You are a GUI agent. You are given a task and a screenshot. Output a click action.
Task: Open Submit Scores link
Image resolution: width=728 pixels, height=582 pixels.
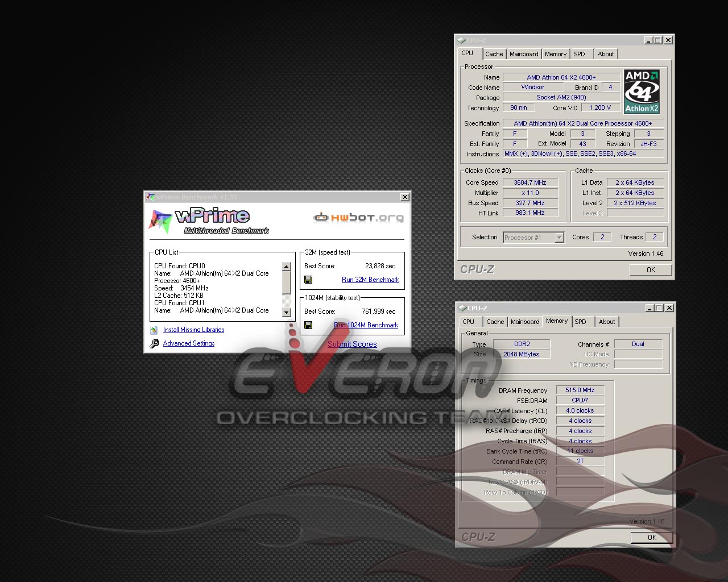[352, 344]
